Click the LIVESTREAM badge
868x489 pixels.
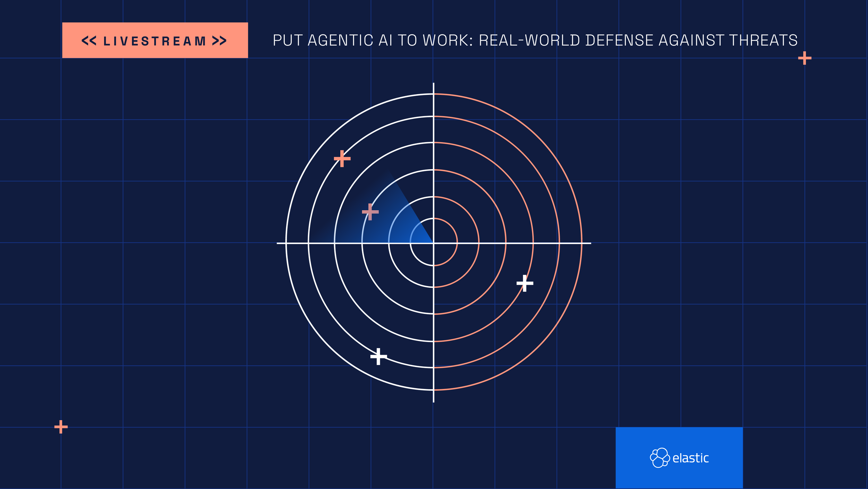155,40
